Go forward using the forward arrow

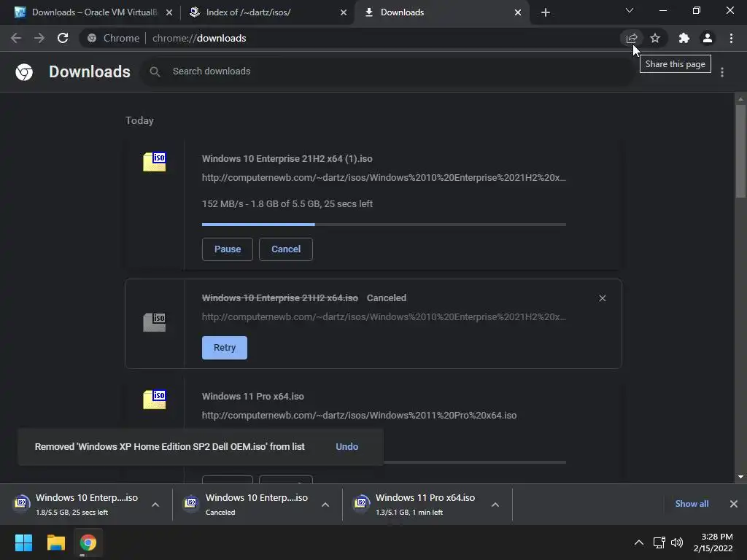click(39, 38)
